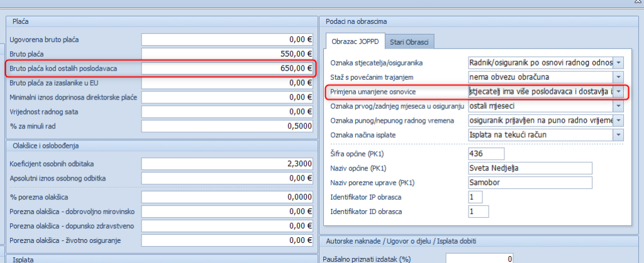The height and width of the screenshot is (263, 644).
Task: Expand the Staž s povećanim trajanjem dropdown
Action: (x=619, y=77)
